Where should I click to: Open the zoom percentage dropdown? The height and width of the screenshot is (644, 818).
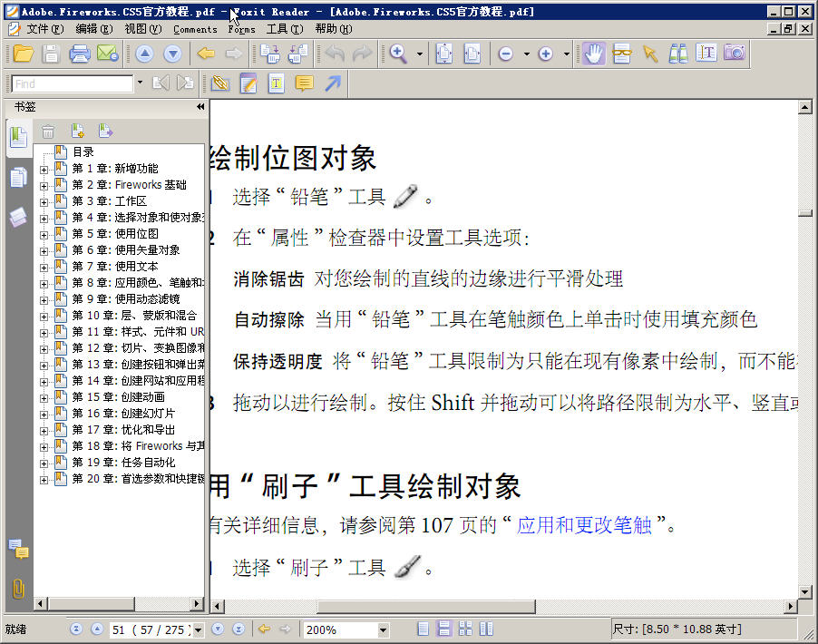click(x=385, y=629)
